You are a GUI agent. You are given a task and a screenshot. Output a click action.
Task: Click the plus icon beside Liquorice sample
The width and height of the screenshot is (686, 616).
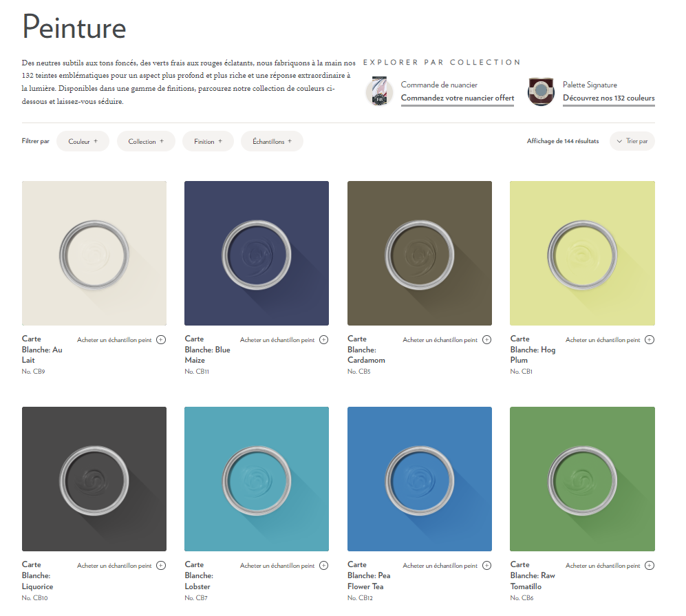point(161,566)
